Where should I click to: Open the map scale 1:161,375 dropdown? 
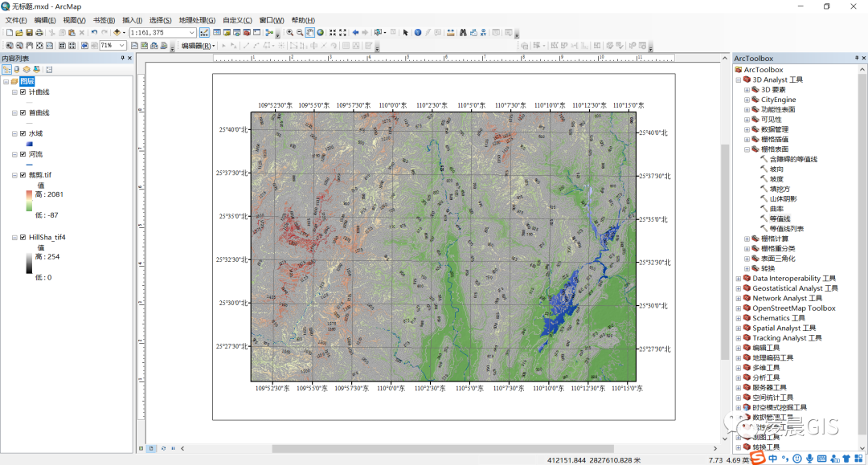pos(191,33)
